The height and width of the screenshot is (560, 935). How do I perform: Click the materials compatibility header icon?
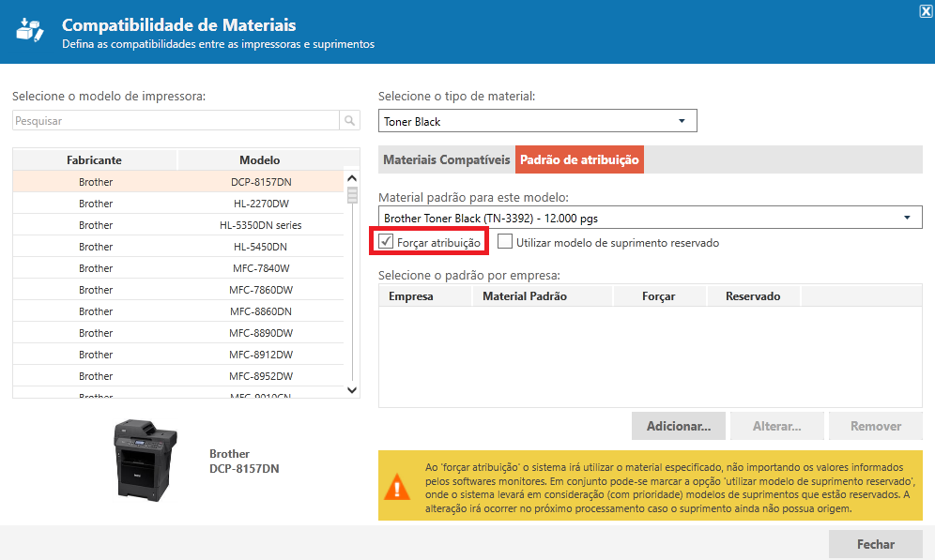(31, 31)
